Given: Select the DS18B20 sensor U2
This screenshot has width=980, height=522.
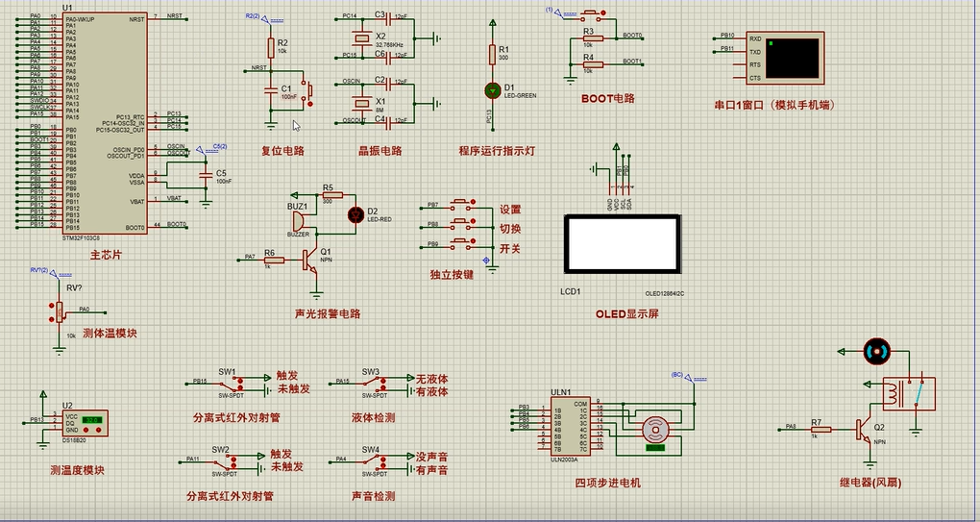Looking at the screenshot, I should tap(85, 423).
